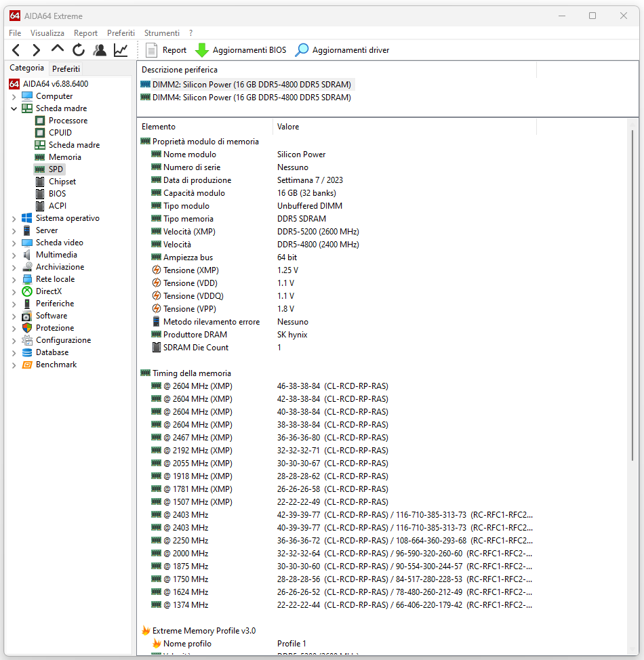Click the Benchmark icon in tree
This screenshot has width=644, height=660.
pyautogui.click(x=27, y=365)
